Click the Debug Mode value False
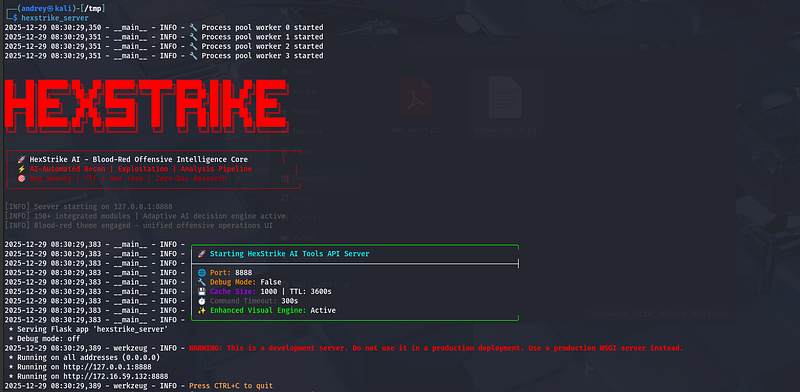The height and width of the screenshot is (392, 800). 270,282
